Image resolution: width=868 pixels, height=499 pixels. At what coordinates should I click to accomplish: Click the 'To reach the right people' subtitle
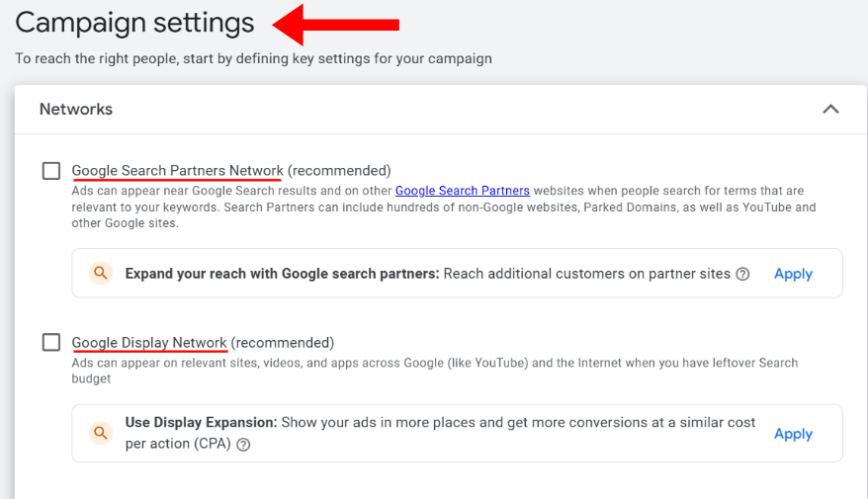coord(253,58)
